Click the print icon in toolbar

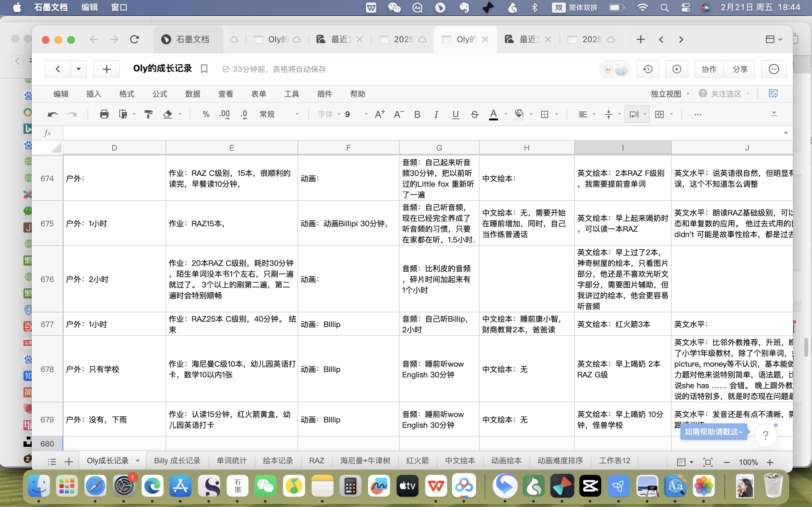click(104, 114)
